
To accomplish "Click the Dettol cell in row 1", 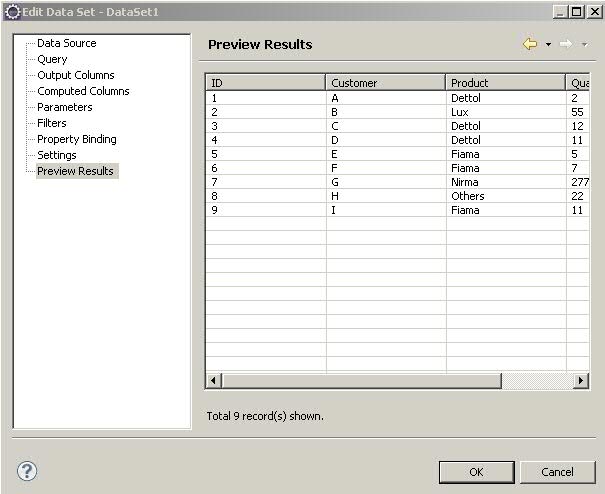I will coord(505,98).
